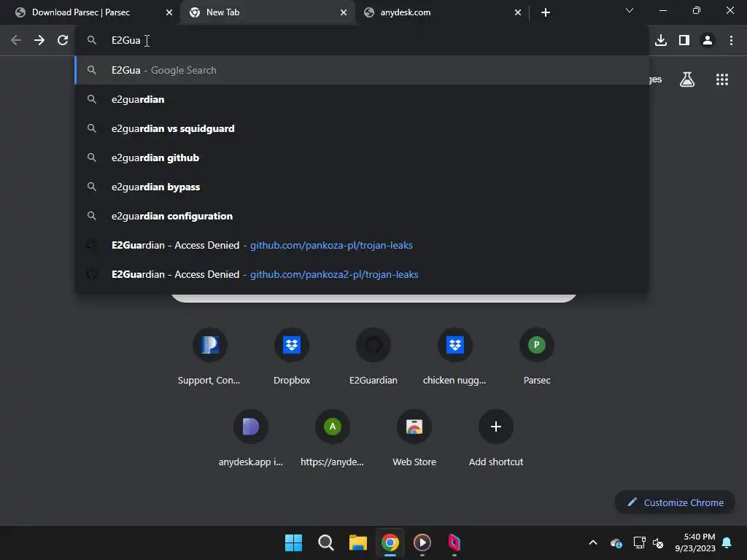Expand the tab search chevron
The image size is (747, 560).
pyautogui.click(x=630, y=10)
